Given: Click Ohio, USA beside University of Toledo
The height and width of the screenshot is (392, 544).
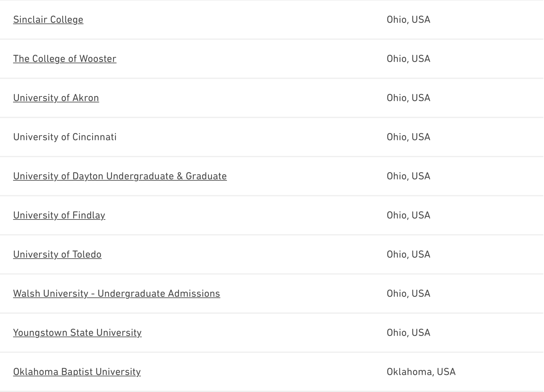Looking at the screenshot, I should (408, 254).
